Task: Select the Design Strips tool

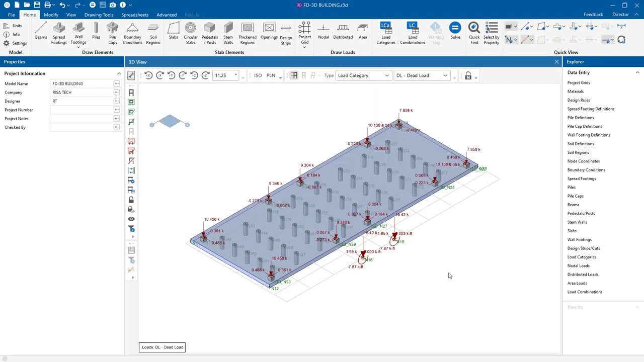Action: 286,34
